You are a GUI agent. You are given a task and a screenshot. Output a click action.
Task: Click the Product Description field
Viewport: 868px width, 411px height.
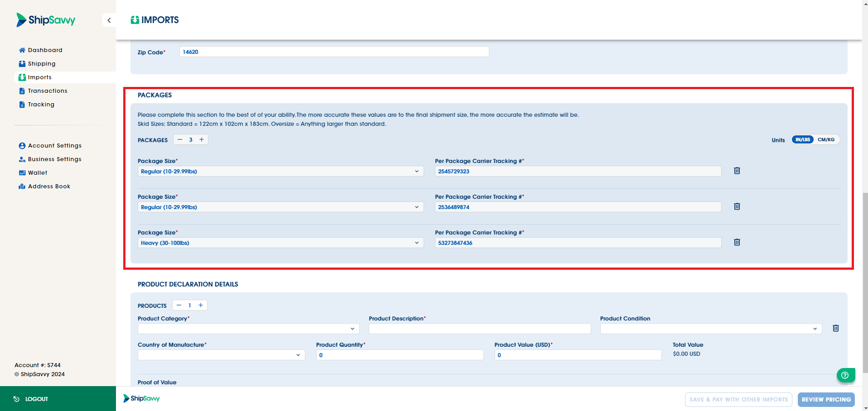[x=480, y=329]
